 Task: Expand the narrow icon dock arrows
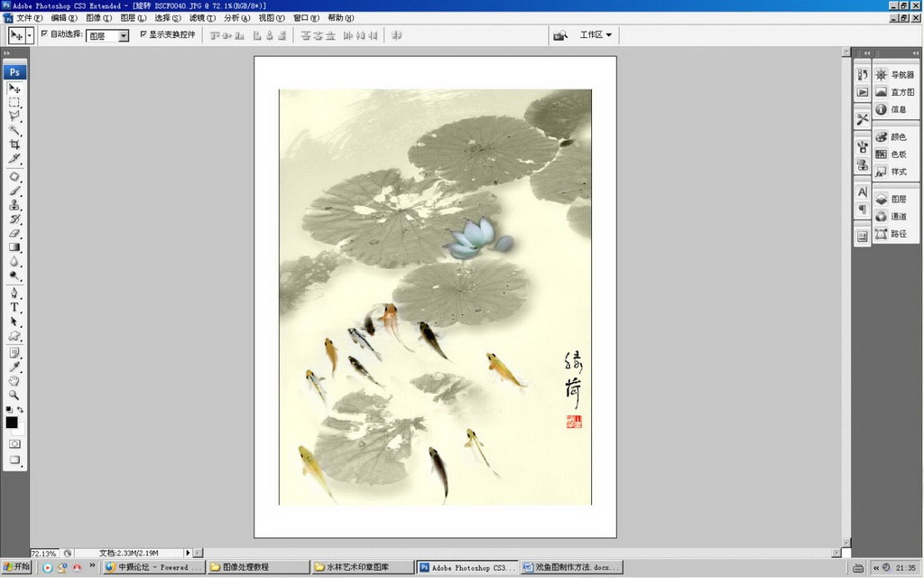point(867,53)
